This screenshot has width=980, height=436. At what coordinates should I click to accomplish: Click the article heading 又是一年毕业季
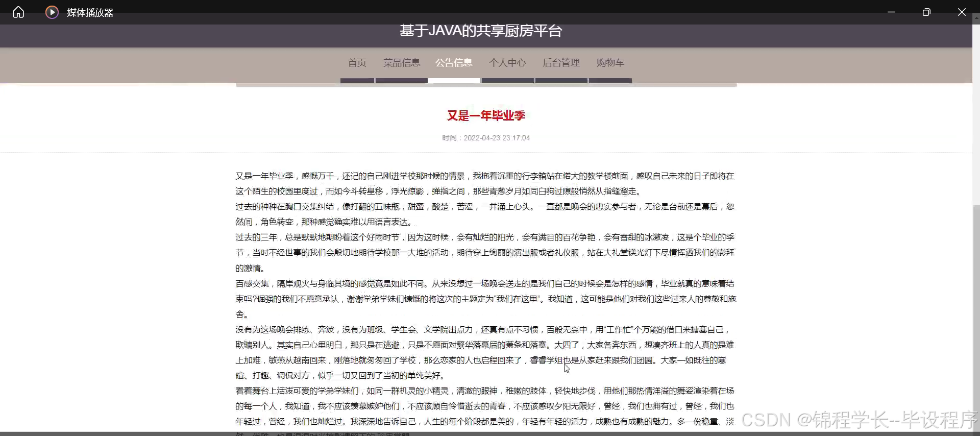[x=486, y=116]
